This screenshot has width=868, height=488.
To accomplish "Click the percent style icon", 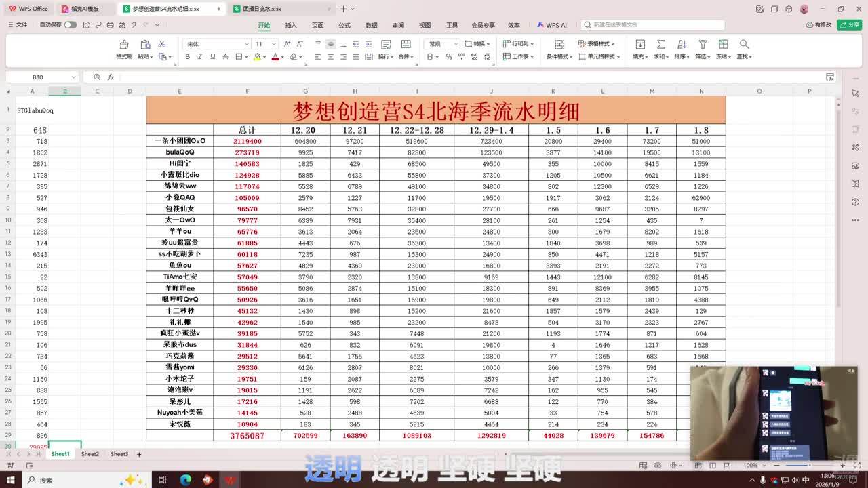I will (449, 57).
